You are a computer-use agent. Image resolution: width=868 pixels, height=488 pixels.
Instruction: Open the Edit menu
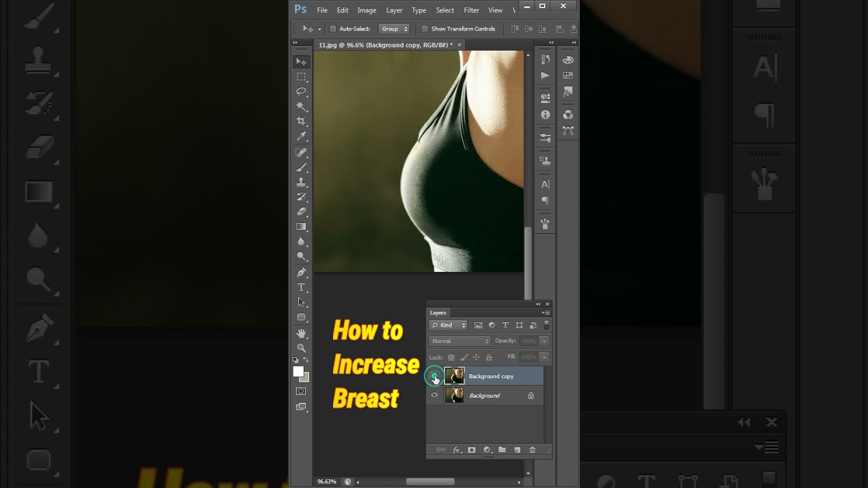(x=342, y=10)
